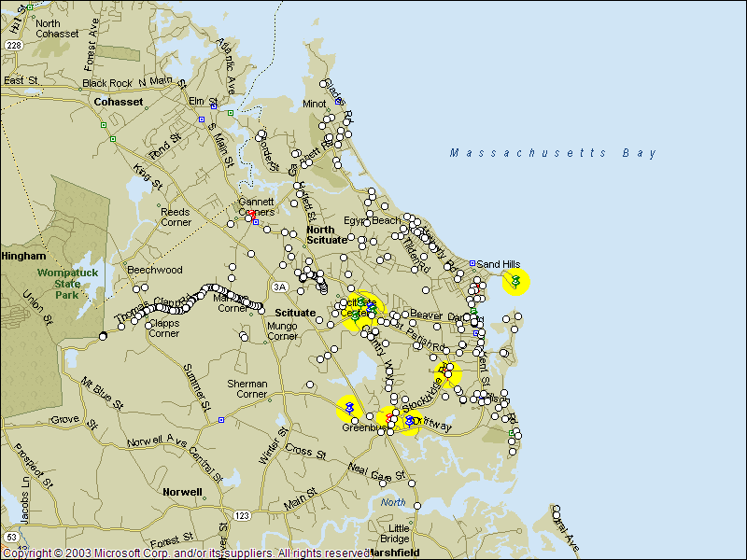Click the green pushpin near Sand Hills
The image size is (747, 560).
(515, 281)
